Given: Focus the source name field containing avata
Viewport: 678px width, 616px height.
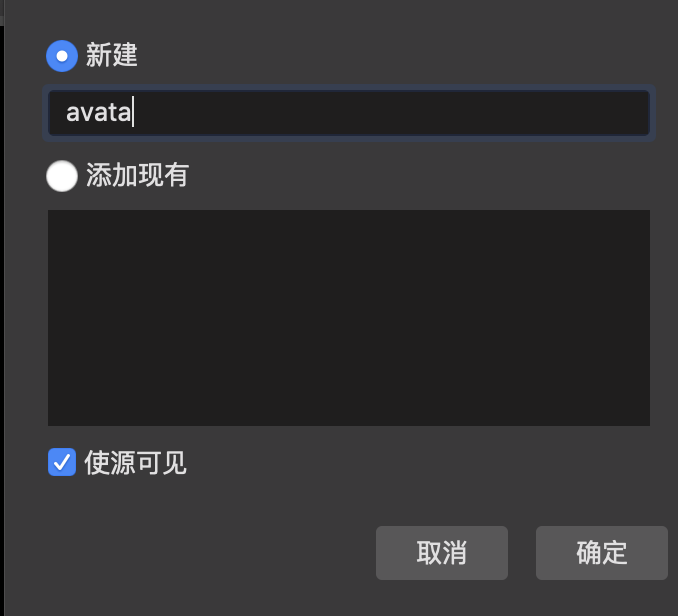Looking at the screenshot, I should (x=349, y=113).
